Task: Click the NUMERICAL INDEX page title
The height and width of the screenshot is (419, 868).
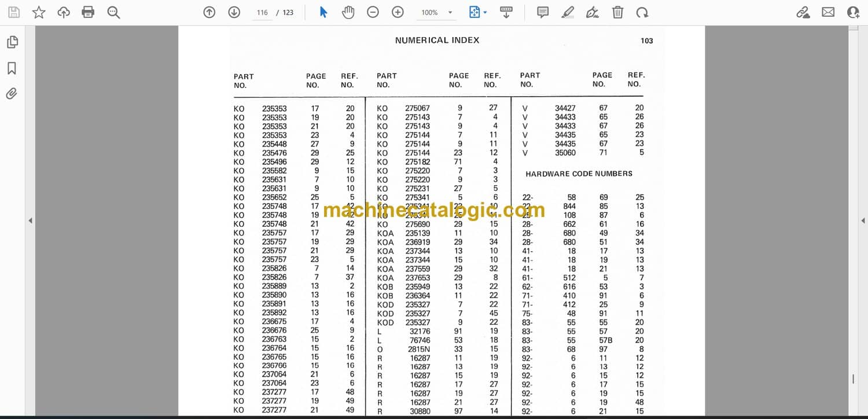Action: pos(437,40)
